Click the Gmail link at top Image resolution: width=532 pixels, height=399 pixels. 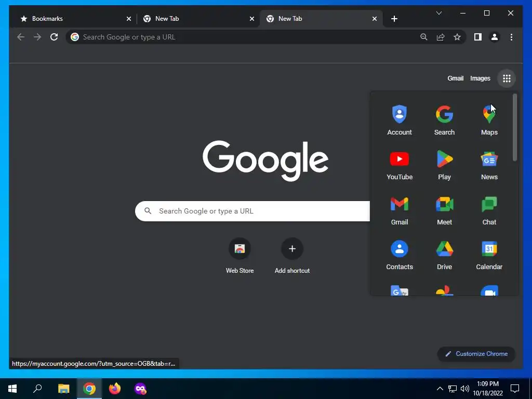pyautogui.click(x=455, y=78)
